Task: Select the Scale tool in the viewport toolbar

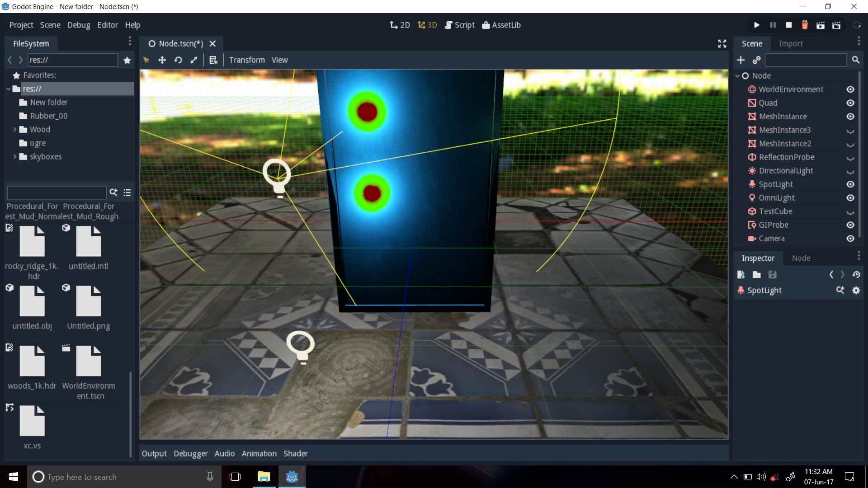Action: point(193,60)
